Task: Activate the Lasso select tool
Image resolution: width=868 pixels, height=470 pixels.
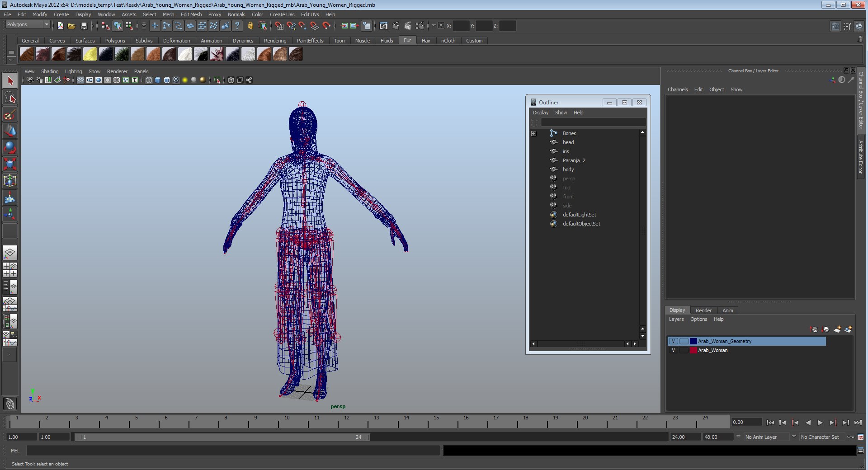Action: (x=10, y=98)
